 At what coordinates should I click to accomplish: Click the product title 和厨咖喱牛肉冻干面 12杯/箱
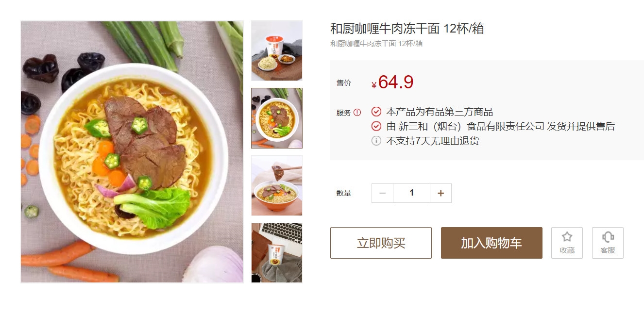tap(407, 29)
